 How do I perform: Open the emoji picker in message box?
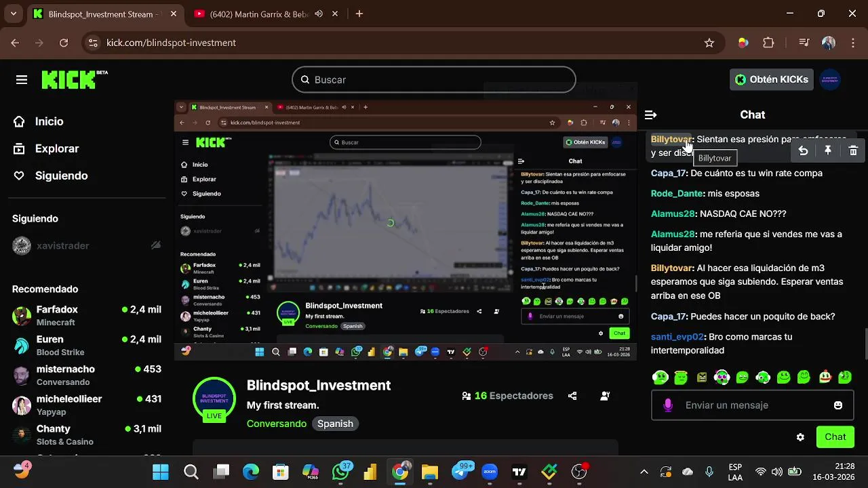click(x=838, y=405)
